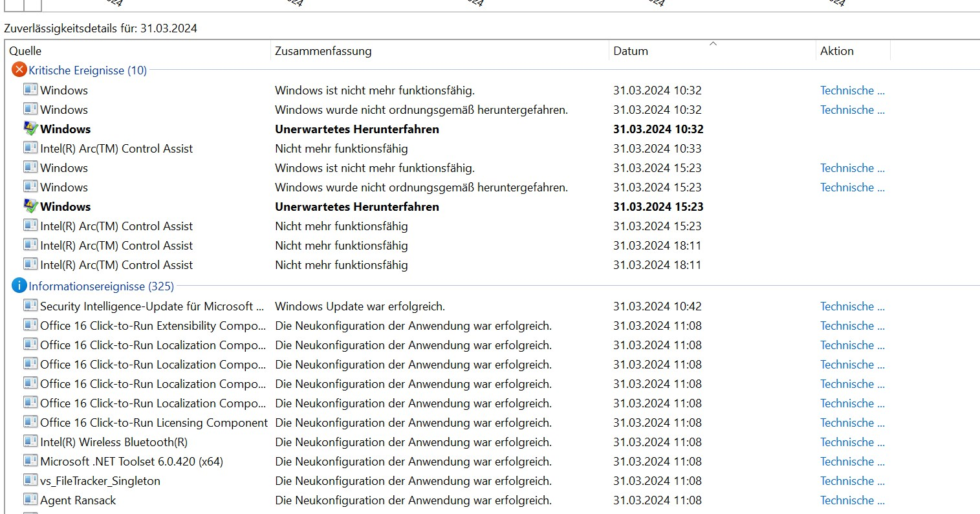This screenshot has height=514, width=980.
Task: Click 'Neukonfiguration' summary in Intel Wireless Bluetooth row
Action: pyautogui.click(x=413, y=442)
